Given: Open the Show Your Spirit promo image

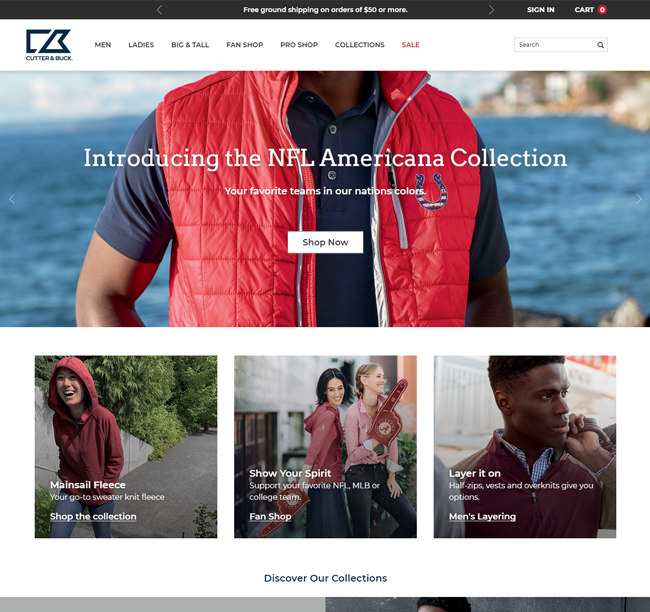Looking at the screenshot, I should (x=325, y=447).
